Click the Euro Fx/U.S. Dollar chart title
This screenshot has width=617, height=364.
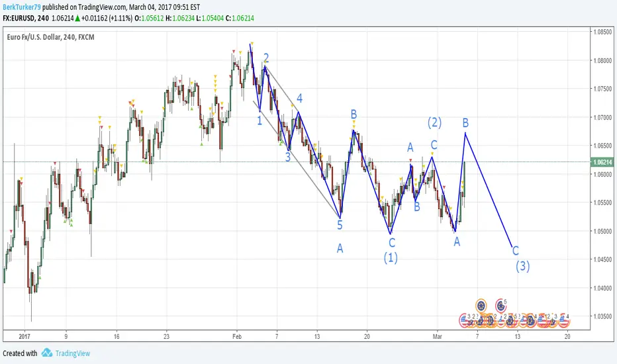point(51,37)
